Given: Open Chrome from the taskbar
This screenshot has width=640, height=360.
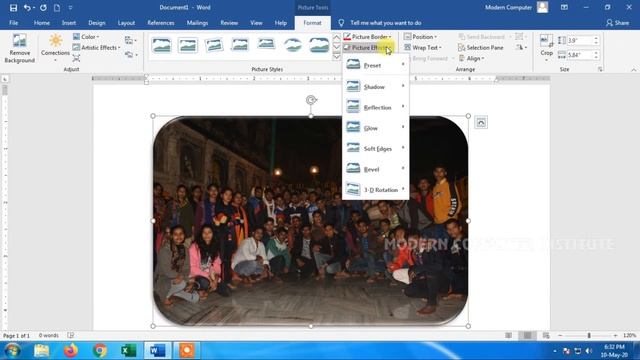Looking at the screenshot, I should 100,351.
